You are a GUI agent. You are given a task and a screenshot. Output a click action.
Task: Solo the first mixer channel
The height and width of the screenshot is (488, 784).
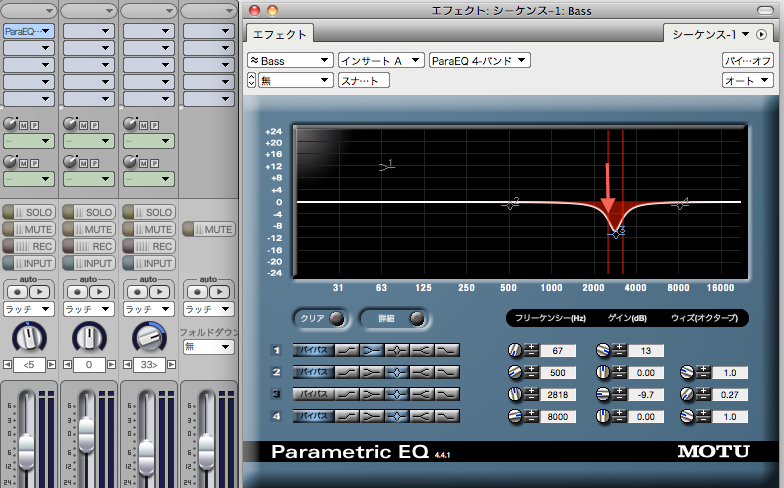point(28,212)
